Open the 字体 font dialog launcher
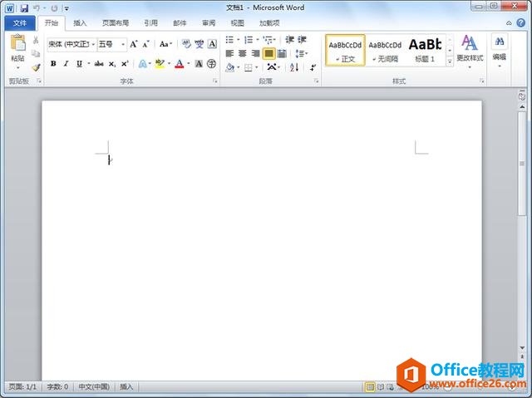Screen dimensions: 532x398 coord(215,81)
